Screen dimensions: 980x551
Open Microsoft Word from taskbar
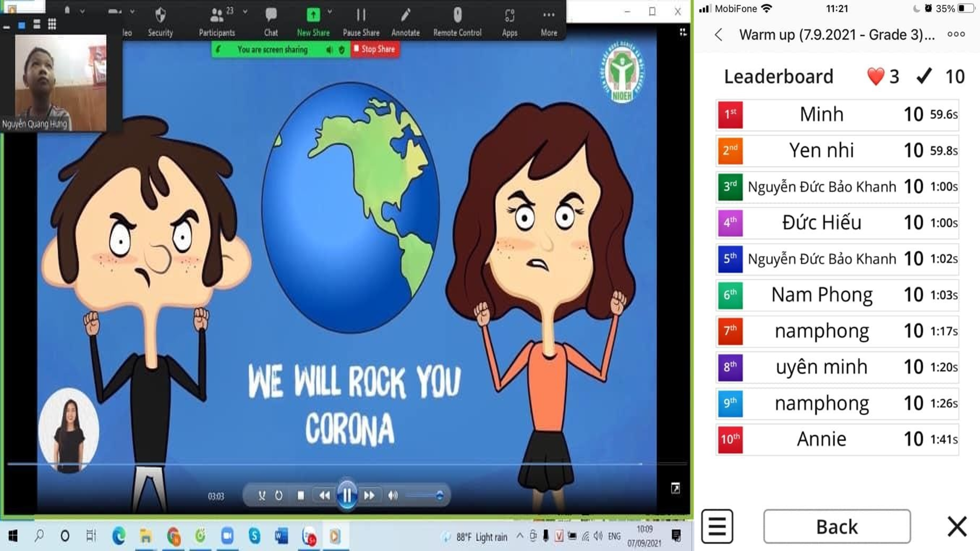pyautogui.click(x=281, y=536)
